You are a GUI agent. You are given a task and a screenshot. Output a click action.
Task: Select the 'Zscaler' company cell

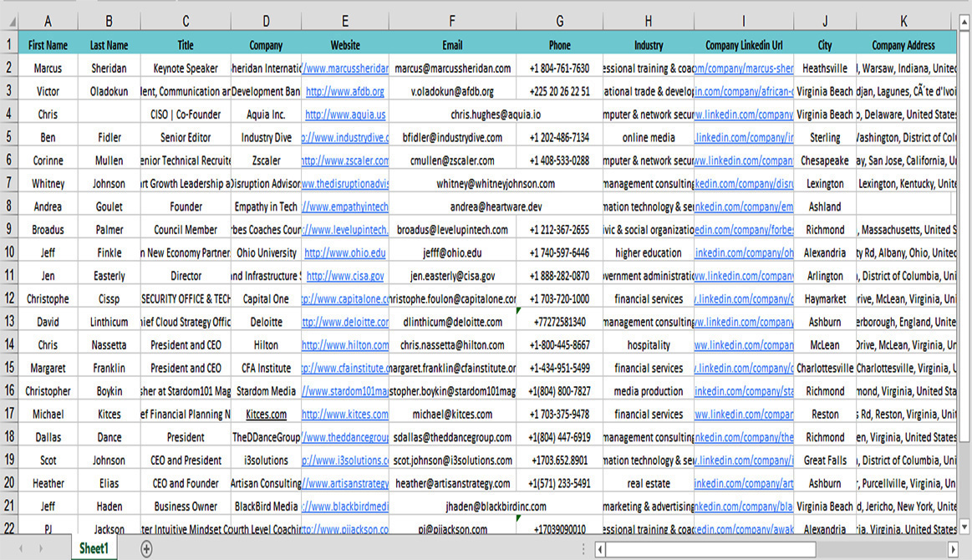click(266, 160)
